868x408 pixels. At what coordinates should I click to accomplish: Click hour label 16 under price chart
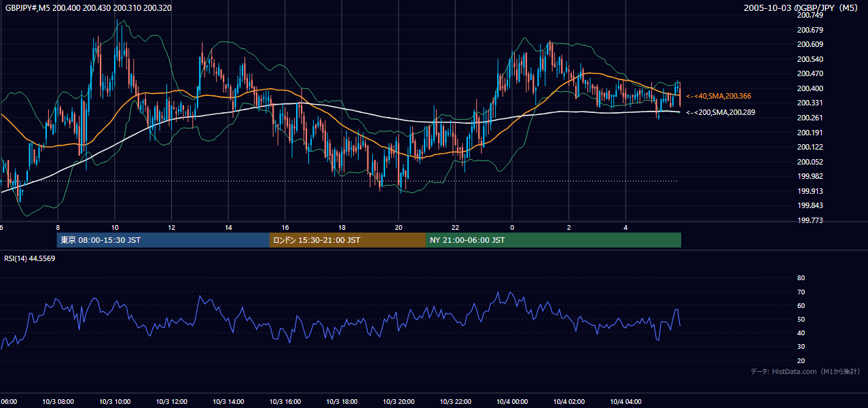pos(285,228)
